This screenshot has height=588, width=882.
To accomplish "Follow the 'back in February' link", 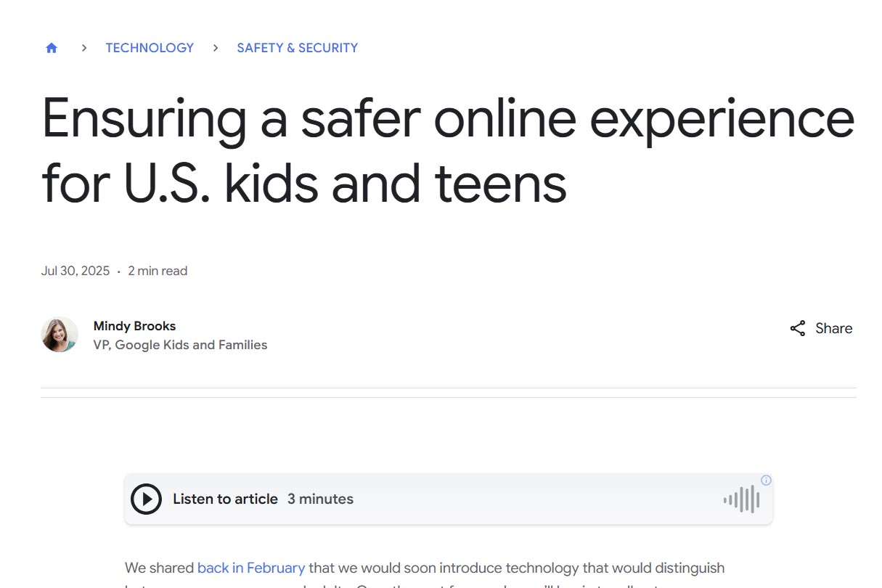I will (251, 568).
